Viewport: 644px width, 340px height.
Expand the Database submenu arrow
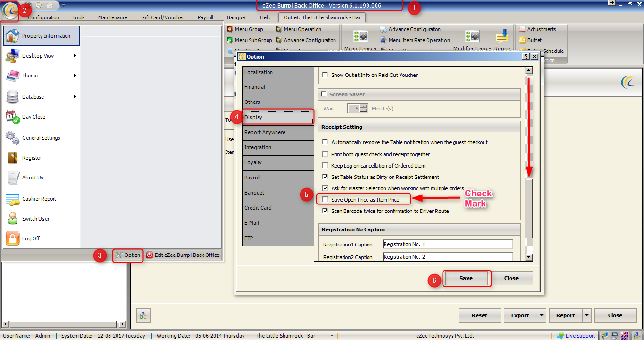point(75,97)
